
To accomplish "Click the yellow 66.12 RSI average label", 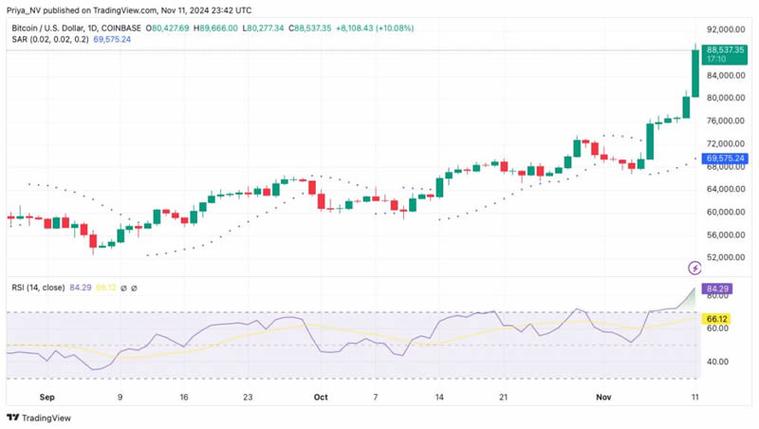I will point(717,319).
